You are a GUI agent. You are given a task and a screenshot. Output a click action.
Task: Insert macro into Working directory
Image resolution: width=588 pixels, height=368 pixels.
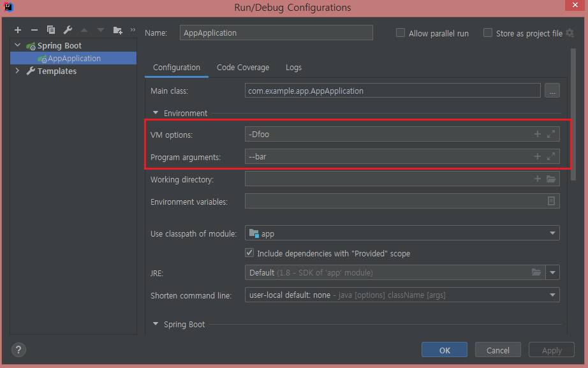(x=538, y=179)
